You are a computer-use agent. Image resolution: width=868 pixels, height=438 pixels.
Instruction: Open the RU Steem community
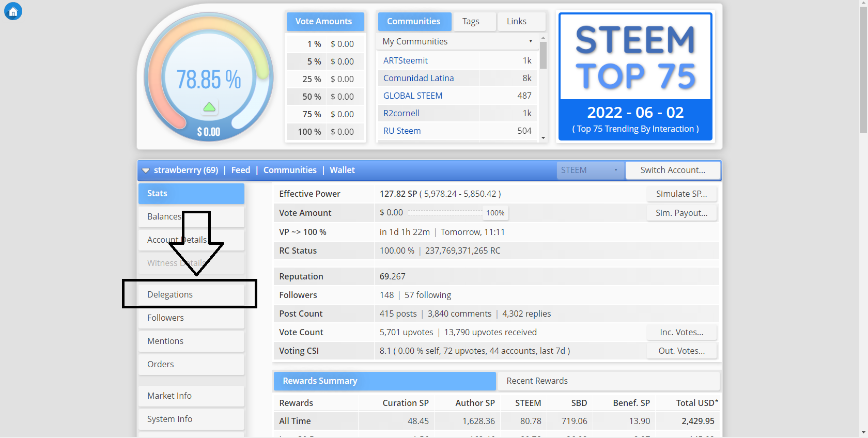coord(402,131)
